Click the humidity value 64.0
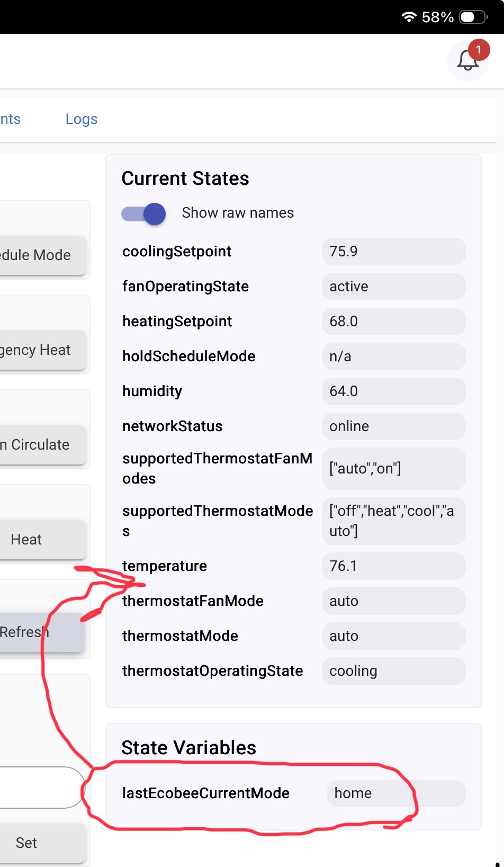The height and width of the screenshot is (867, 504). [x=393, y=391]
